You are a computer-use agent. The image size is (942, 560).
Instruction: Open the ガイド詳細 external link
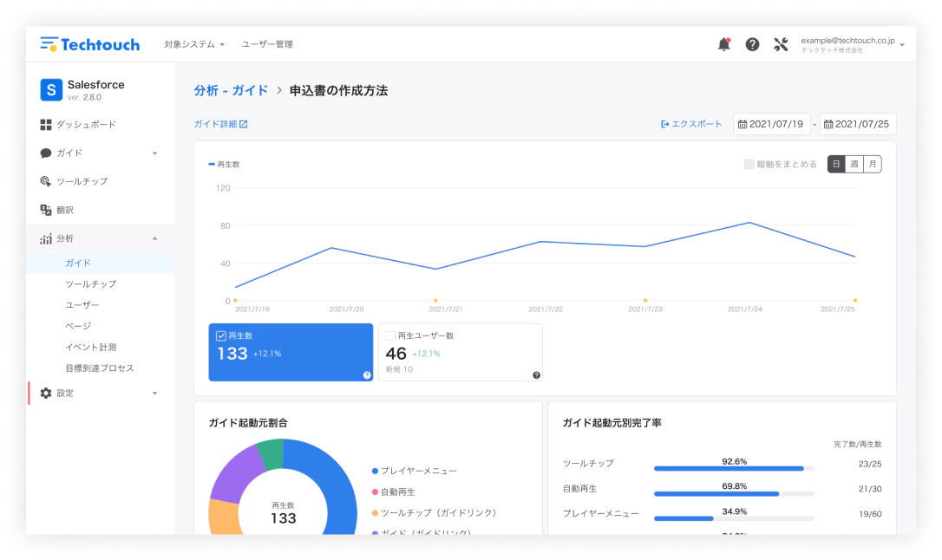(220, 124)
